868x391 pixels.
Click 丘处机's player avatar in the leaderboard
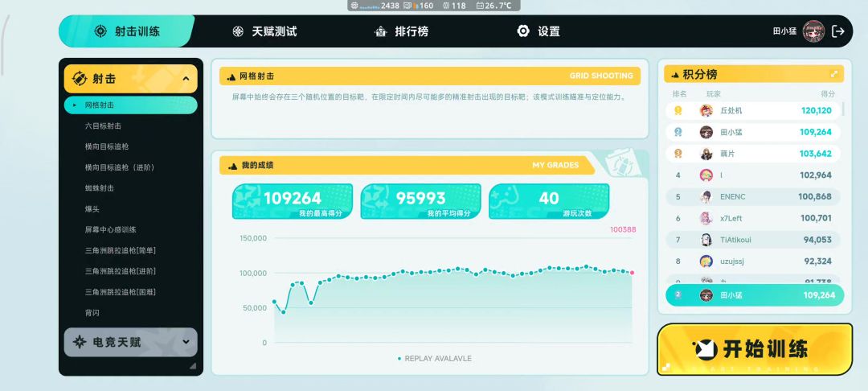[x=706, y=110]
